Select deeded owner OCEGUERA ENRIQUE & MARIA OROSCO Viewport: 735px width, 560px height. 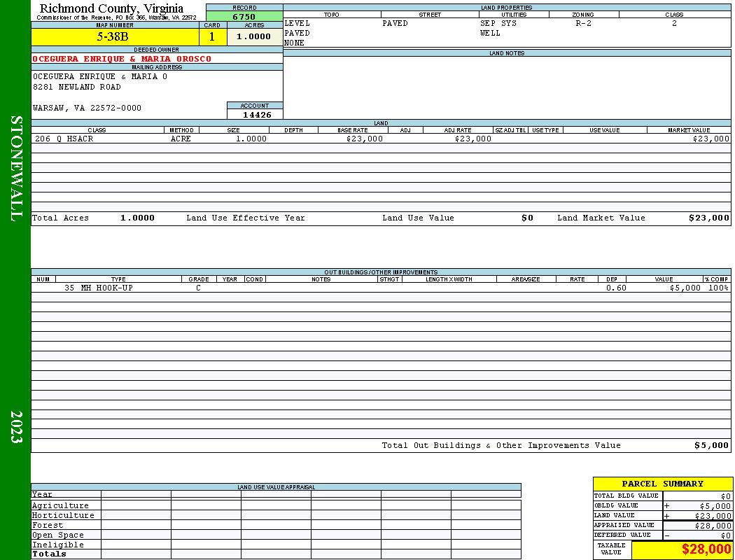pyautogui.click(x=122, y=59)
